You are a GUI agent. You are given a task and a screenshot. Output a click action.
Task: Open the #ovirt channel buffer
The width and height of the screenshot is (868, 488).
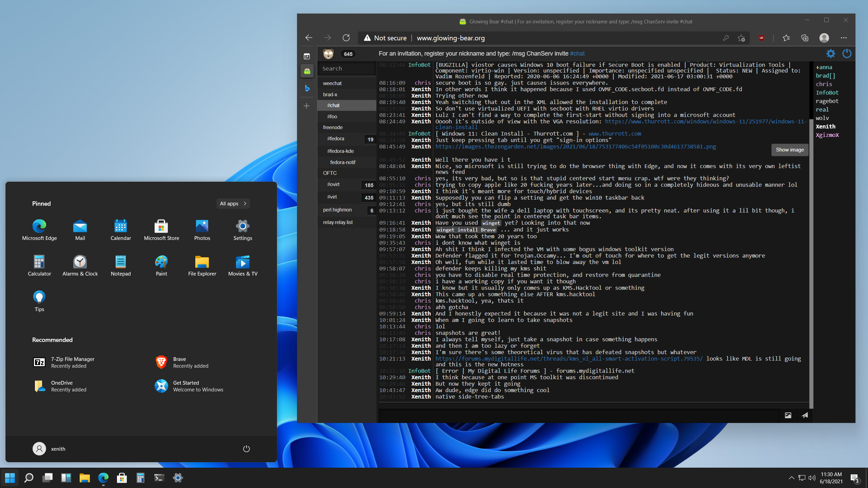point(347,185)
